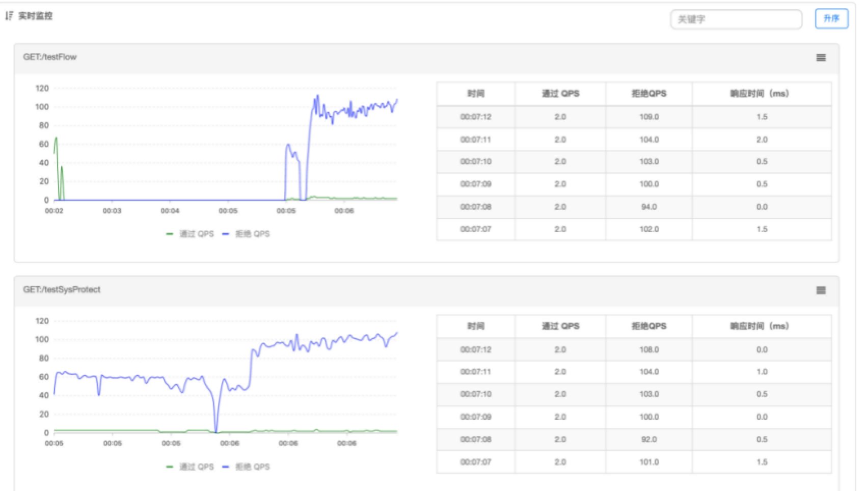Select 00:07:07 time cell in testFlow table
This screenshot has height=491, width=868.
476,229
